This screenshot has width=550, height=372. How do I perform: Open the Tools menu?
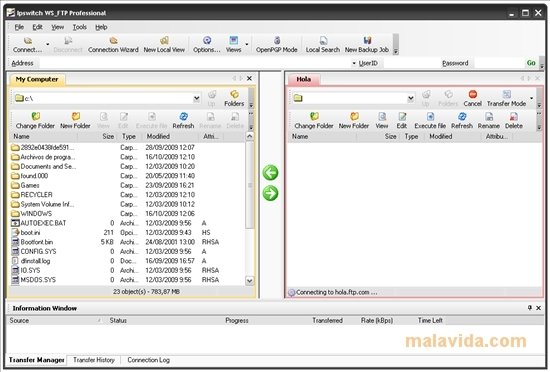click(x=80, y=27)
